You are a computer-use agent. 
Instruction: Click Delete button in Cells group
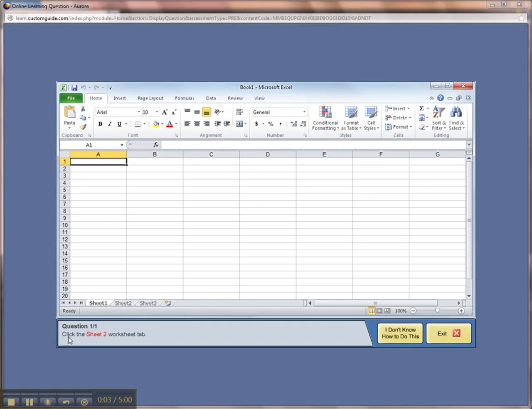point(398,118)
